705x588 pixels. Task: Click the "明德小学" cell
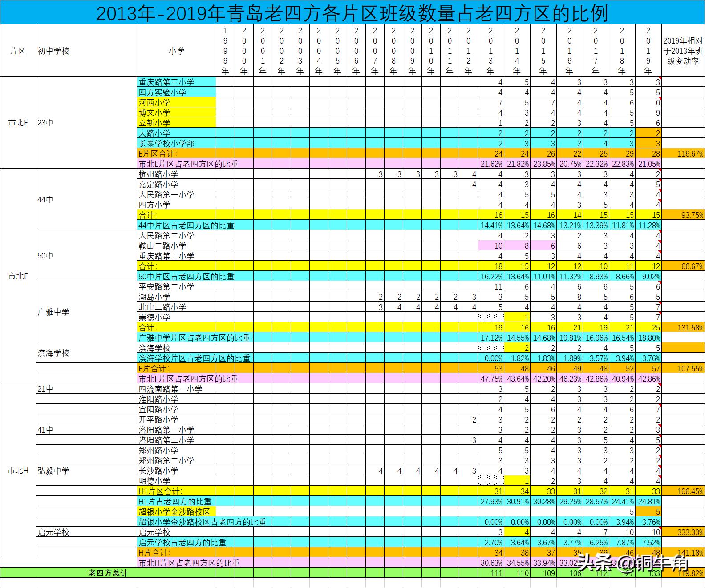[177, 481]
